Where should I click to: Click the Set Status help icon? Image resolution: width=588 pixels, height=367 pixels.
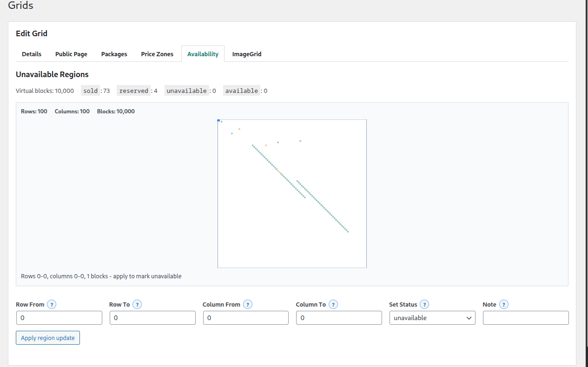pyautogui.click(x=424, y=304)
